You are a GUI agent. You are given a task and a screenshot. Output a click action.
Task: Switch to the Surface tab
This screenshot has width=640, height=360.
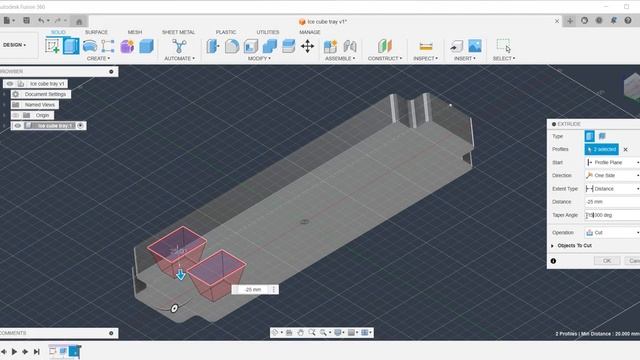pyautogui.click(x=96, y=32)
